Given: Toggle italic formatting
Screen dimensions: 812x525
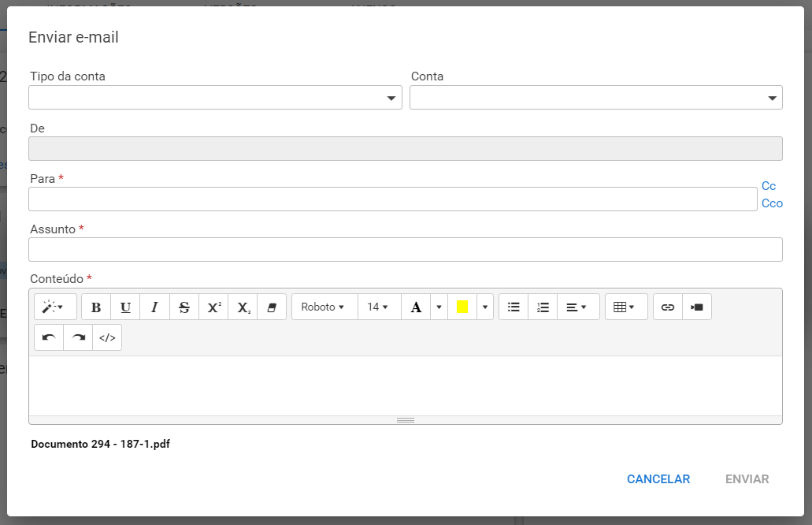Looking at the screenshot, I should pos(154,307).
